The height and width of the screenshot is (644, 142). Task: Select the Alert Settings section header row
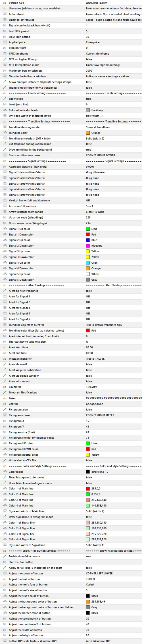tap(71, 285)
